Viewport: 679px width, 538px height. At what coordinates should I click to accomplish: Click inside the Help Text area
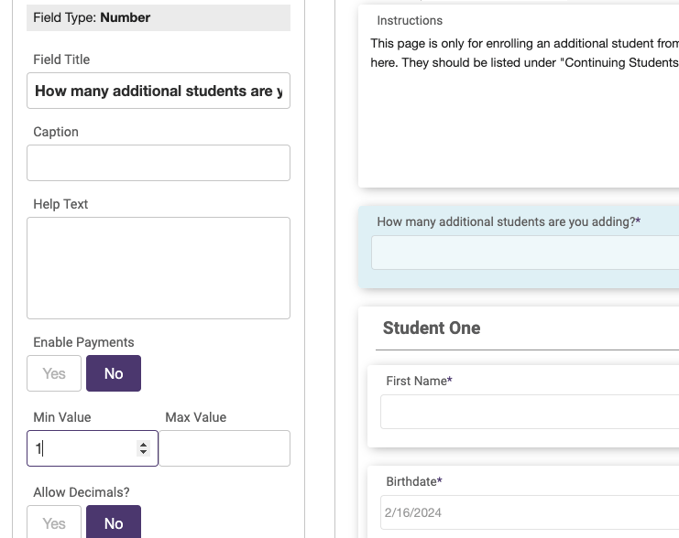[x=158, y=268]
